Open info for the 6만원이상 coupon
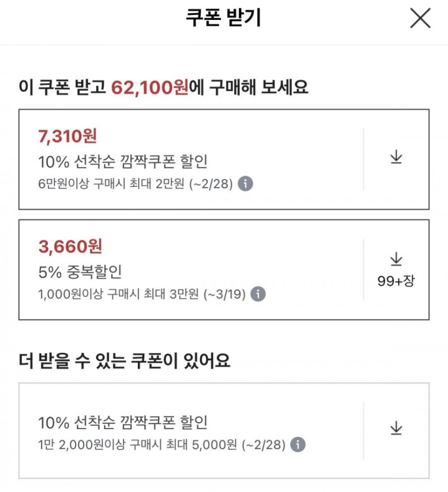448x492 pixels. pyautogui.click(x=245, y=184)
